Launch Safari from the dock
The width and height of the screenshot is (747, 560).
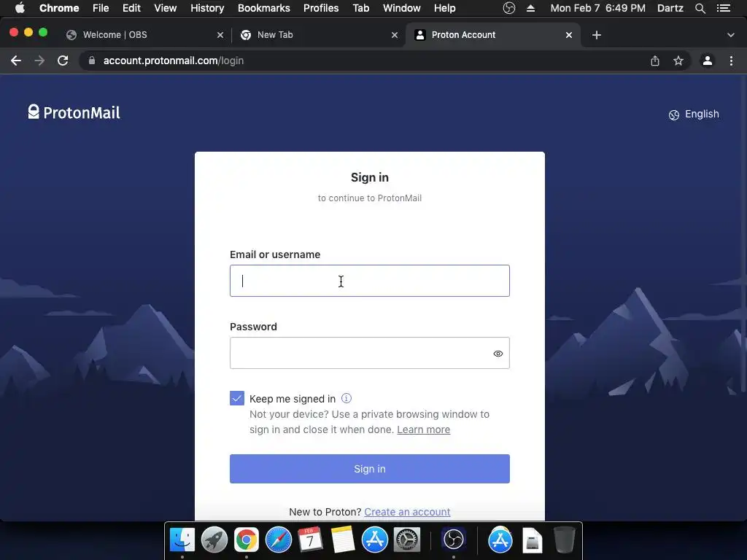[278, 540]
